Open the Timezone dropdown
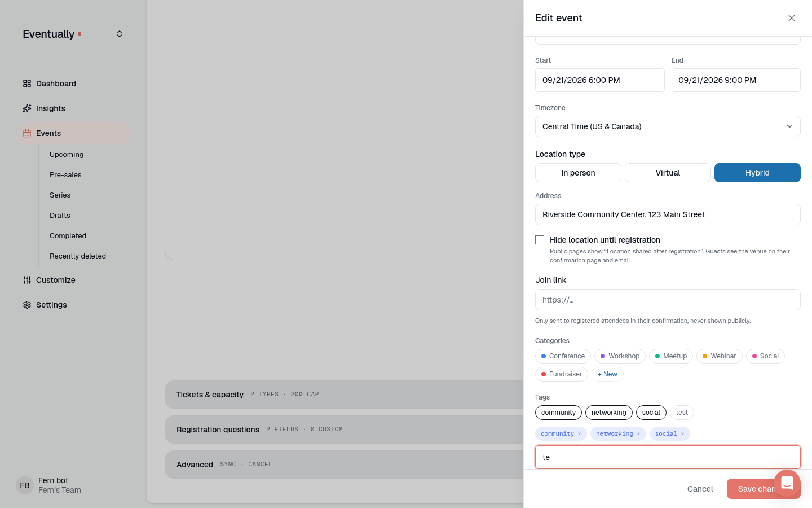 pyautogui.click(x=668, y=126)
